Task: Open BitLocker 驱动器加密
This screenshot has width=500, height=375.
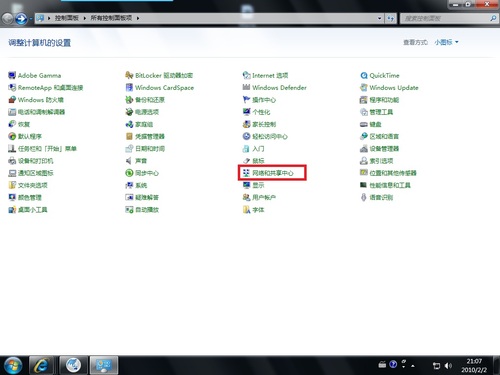Action: [x=159, y=75]
